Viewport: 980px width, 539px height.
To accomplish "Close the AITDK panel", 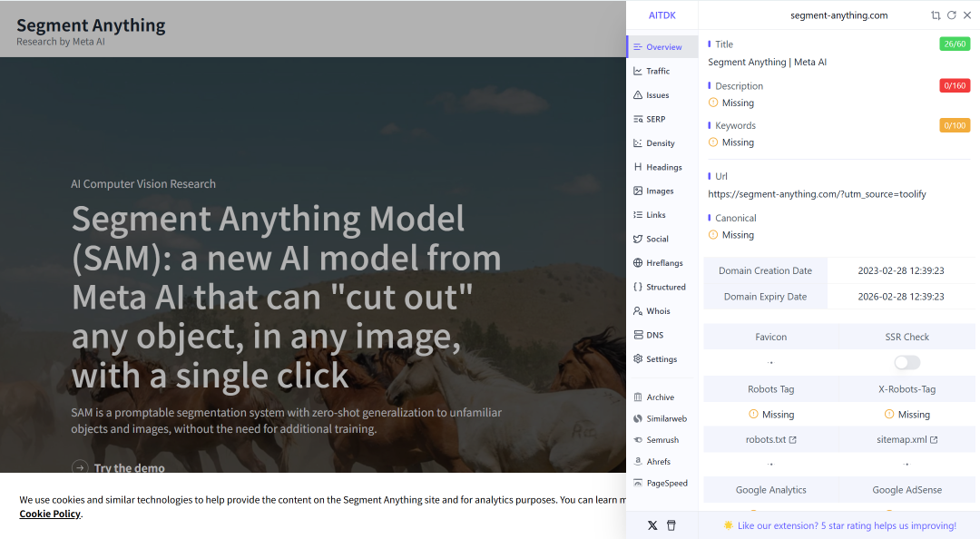I will coord(967,15).
